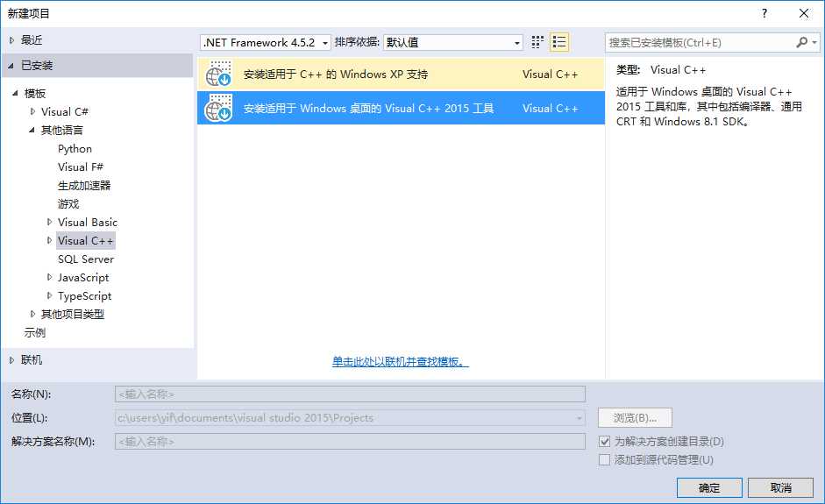
Task: Click the 名称(N) input field
Action: coord(350,394)
